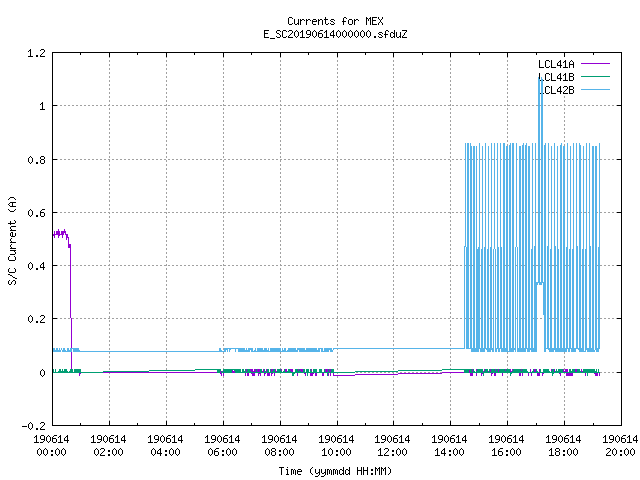Click the LCL42B legend label

click(556, 90)
